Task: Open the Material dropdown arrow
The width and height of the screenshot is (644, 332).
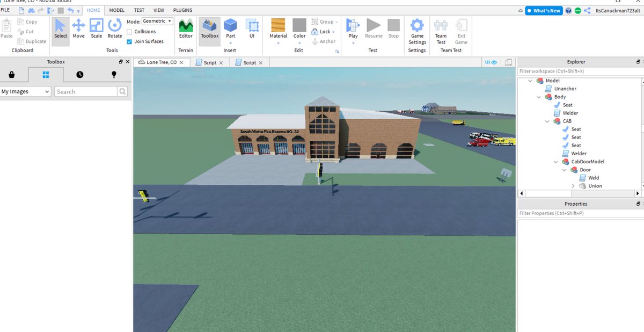Action: (278, 43)
